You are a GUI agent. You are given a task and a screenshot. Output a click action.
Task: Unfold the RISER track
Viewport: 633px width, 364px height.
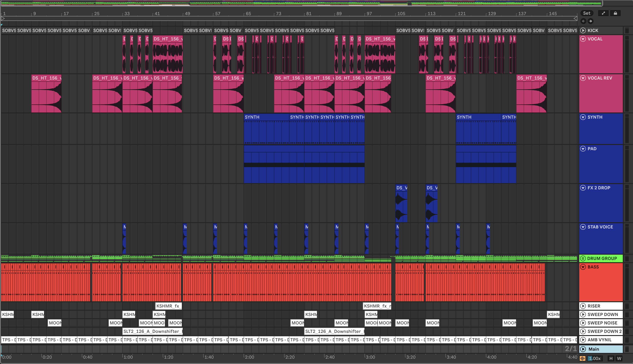583,306
